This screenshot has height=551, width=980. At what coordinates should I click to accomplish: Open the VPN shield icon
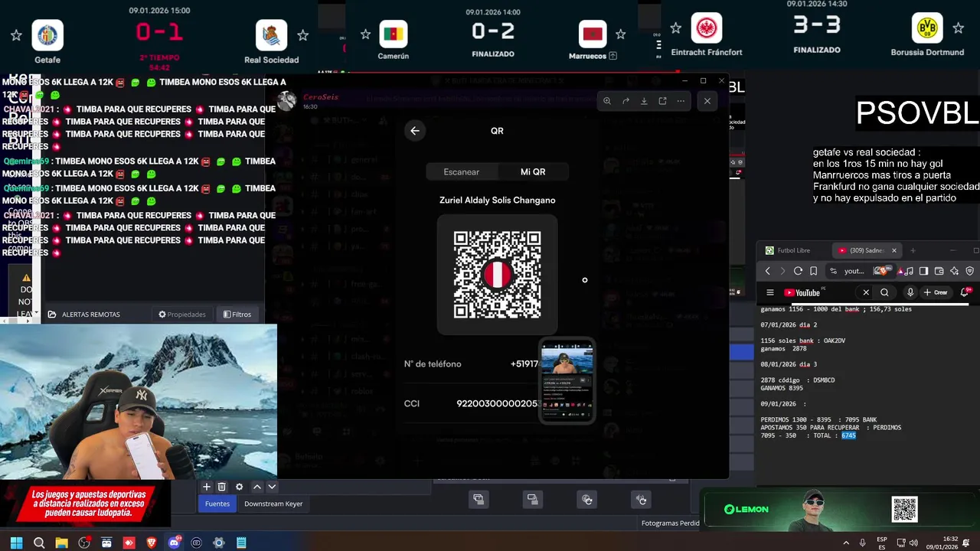click(x=969, y=271)
